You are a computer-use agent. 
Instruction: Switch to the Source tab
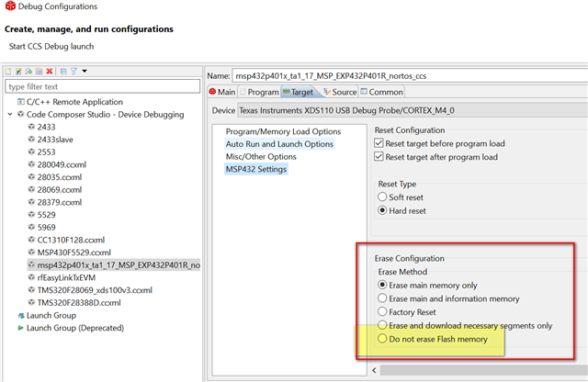(x=340, y=92)
